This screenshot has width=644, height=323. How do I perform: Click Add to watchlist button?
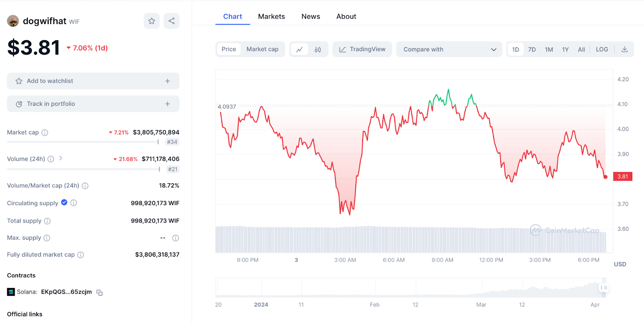coord(93,81)
